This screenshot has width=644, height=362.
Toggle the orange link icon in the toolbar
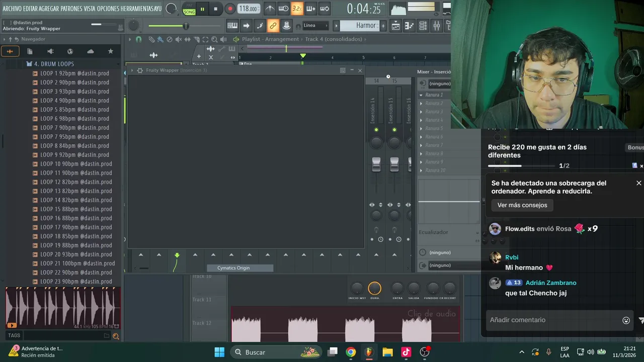(273, 25)
